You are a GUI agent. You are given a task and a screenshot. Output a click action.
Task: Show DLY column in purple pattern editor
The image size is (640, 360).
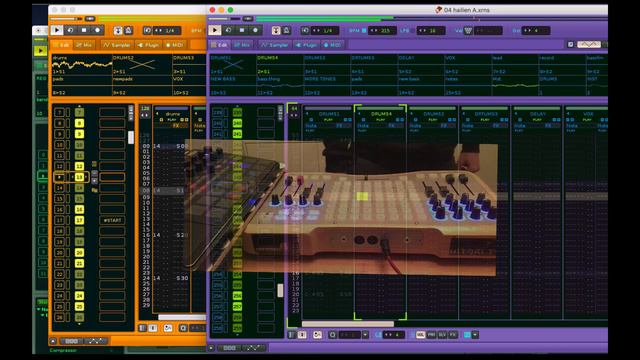tap(442, 335)
